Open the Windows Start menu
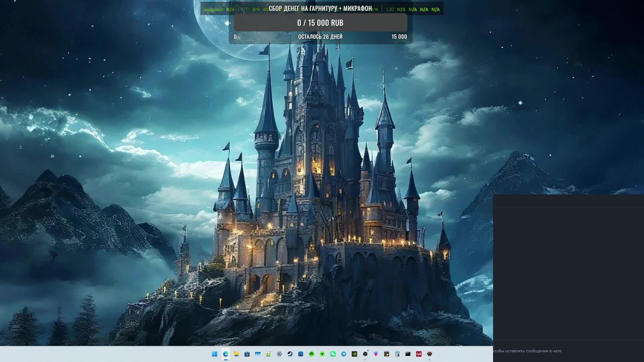Viewport: 644px width, 362px height. point(215,354)
